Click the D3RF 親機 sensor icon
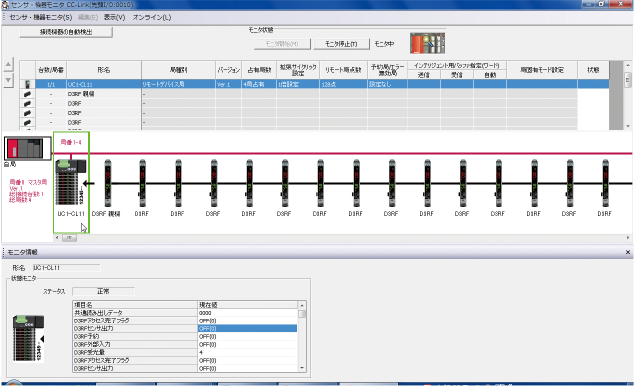Image resolution: width=634 pixels, height=387 pixels. 108,183
